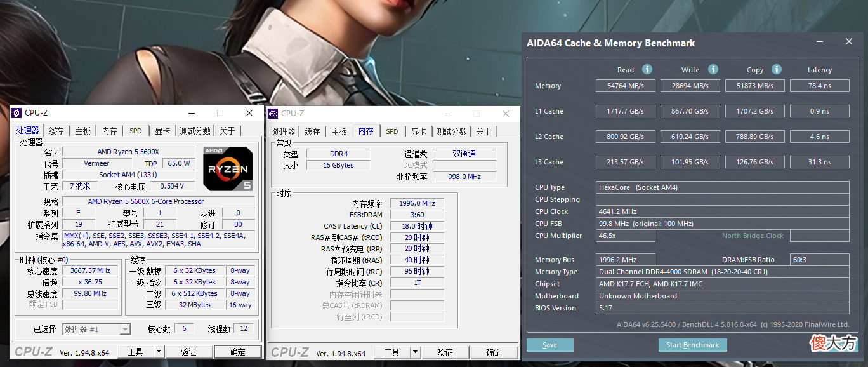Open 主板 tab in left CPU-Z window
Viewport: 868px width, 367px height.
(83, 131)
